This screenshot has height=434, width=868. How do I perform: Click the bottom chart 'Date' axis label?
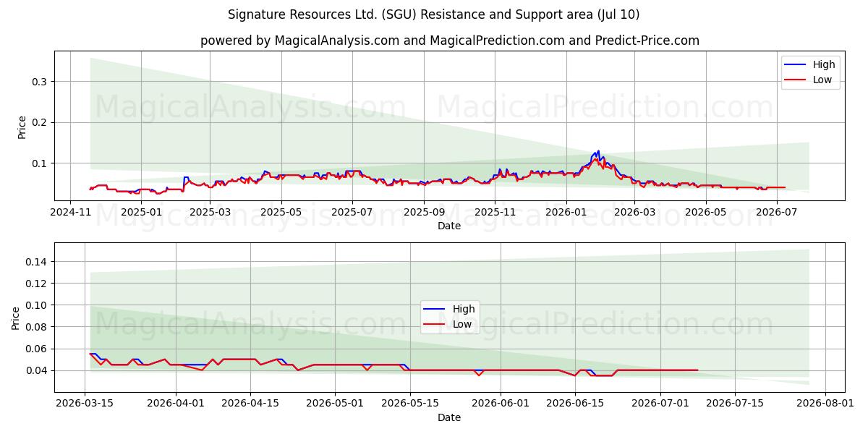449,417
